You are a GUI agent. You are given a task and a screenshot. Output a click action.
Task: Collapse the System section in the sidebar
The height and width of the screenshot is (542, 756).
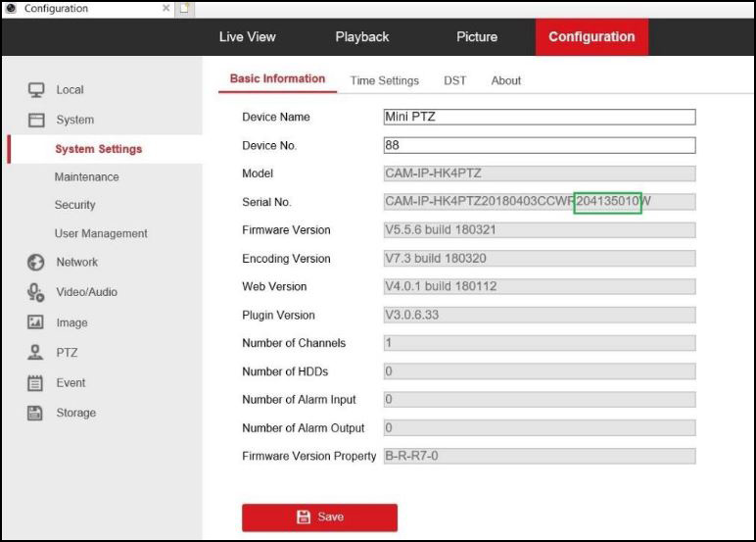74,120
